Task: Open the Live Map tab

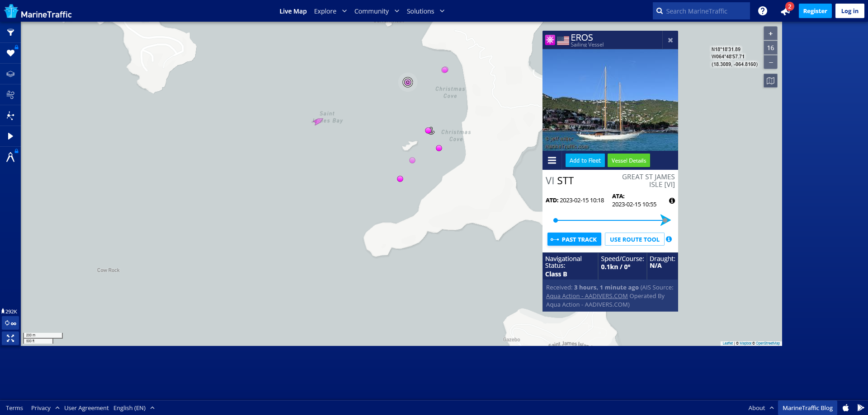Action: [293, 11]
